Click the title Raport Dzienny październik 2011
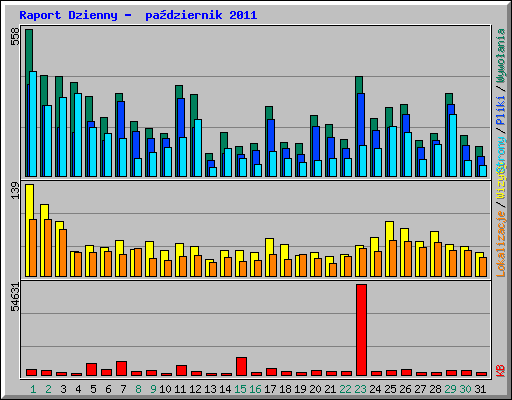This screenshot has width=512, height=400. (x=138, y=15)
